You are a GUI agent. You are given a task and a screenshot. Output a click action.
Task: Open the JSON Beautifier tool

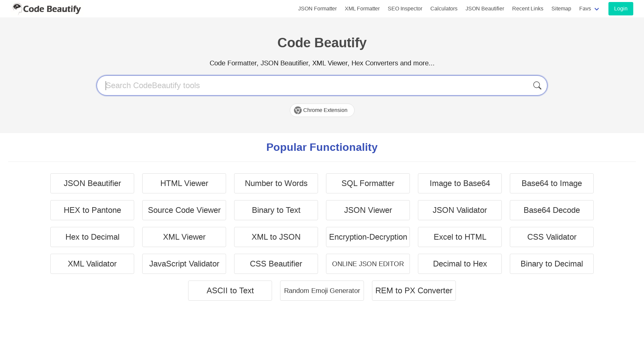92,183
